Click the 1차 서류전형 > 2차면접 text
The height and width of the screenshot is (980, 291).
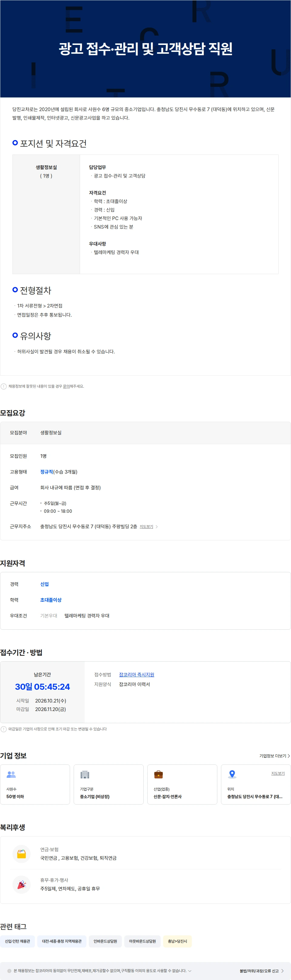pos(39,306)
